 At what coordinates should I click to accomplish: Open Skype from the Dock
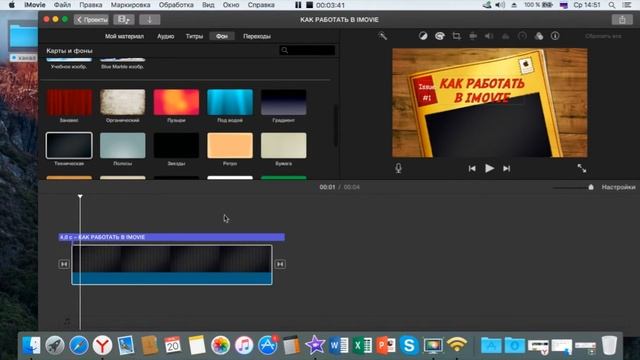tap(409, 345)
